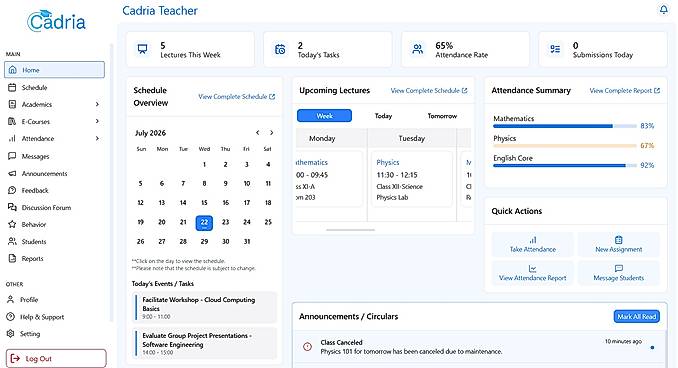The height and width of the screenshot is (368, 678).
Task: Expand the Attendance submenu chevron
Action: pyautogui.click(x=97, y=138)
